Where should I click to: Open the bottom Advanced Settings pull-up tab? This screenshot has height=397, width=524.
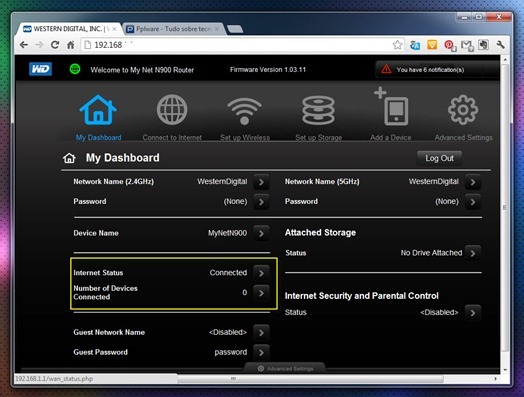coord(285,368)
